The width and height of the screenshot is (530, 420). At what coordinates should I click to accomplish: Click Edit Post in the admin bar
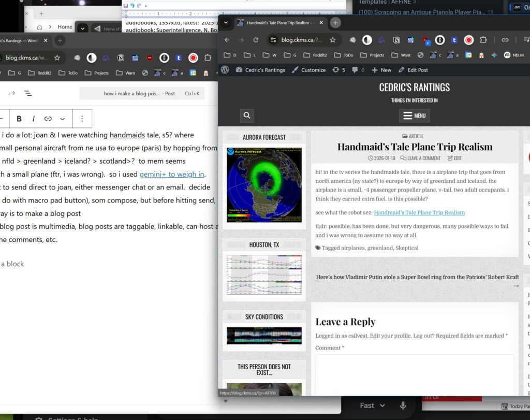(x=413, y=70)
